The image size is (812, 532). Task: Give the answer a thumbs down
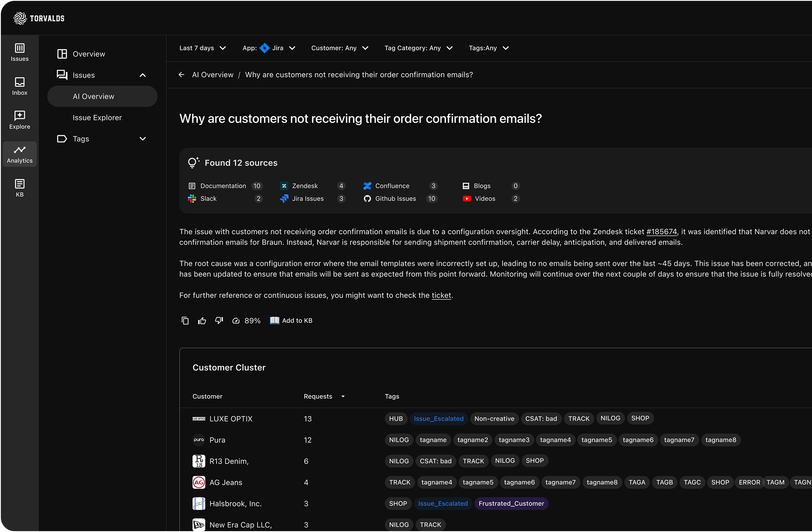[219, 321]
